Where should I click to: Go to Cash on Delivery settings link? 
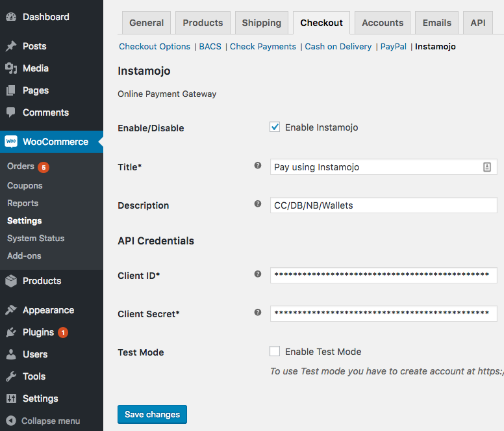click(x=338, y=47)
